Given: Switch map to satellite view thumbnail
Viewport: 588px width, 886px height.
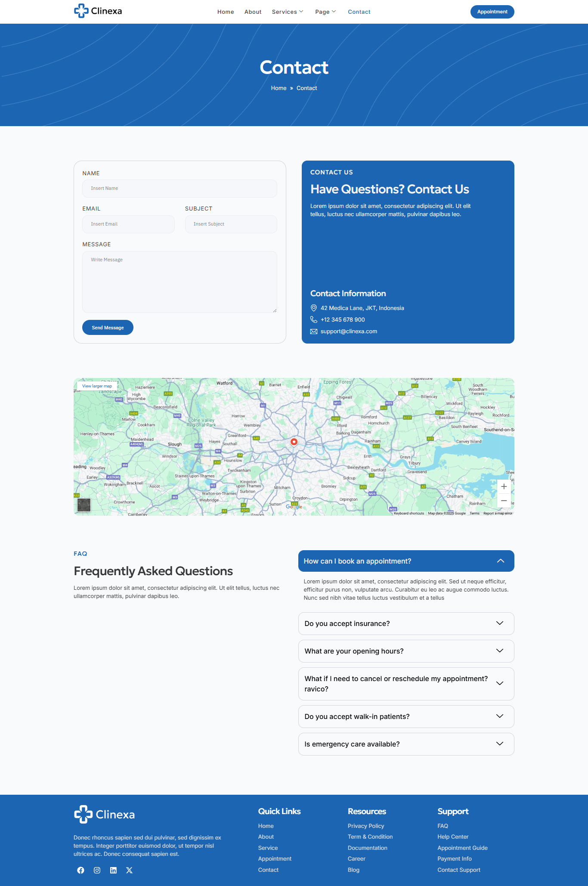Looking at the screenshot, I should click(84, 505).
